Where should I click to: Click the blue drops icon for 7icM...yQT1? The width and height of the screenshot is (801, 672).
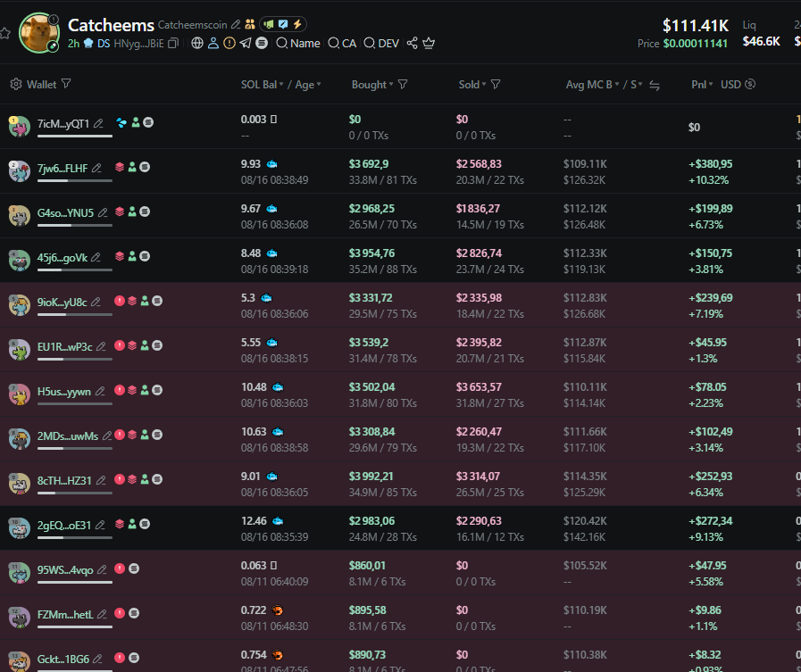121,122
